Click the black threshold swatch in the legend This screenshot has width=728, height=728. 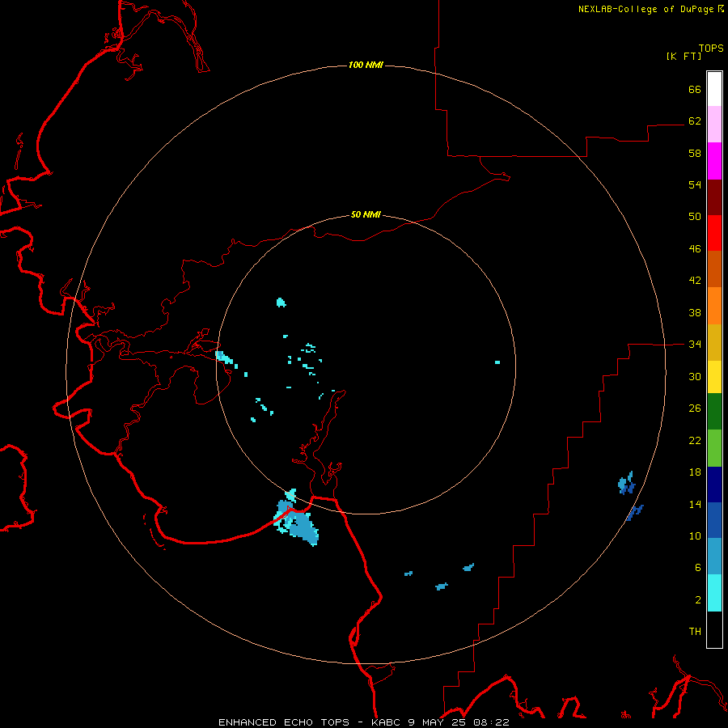(714, 629)
